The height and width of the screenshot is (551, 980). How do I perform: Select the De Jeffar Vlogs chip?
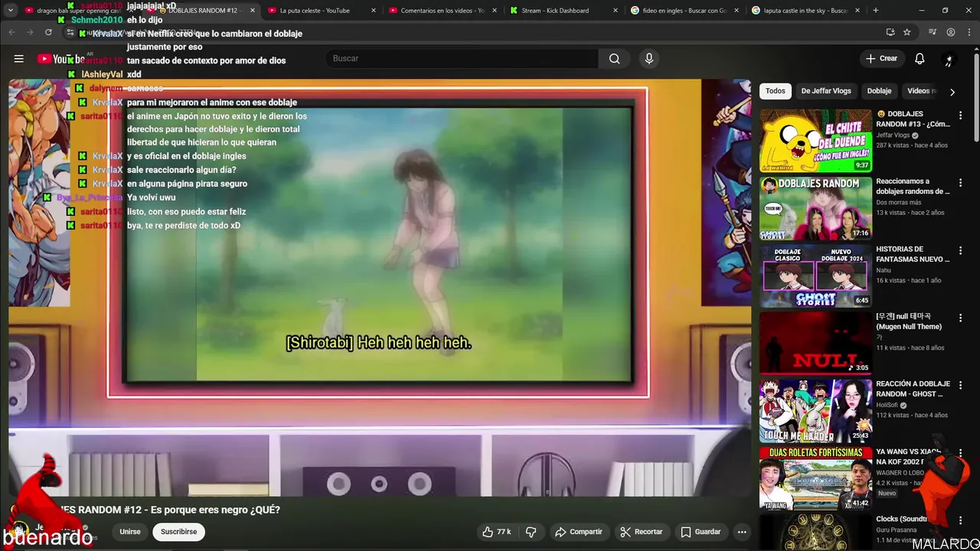(x=826, y=91)
